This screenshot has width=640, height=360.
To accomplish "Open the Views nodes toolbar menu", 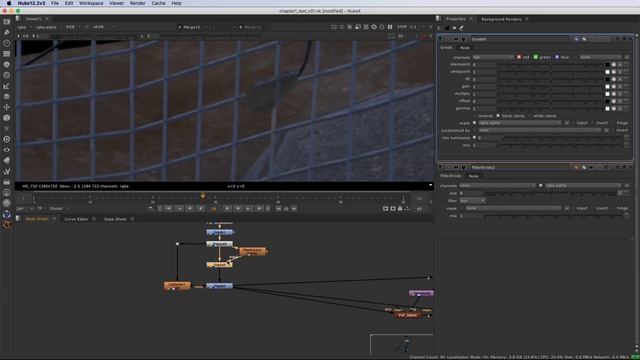I will coord(7,150).
